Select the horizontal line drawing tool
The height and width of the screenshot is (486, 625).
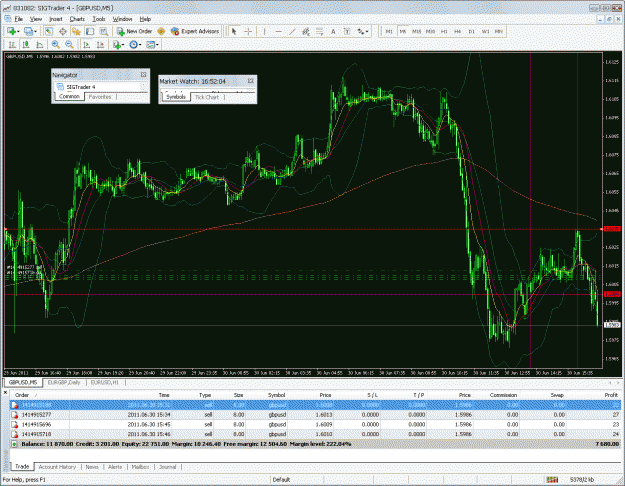tap(278, 31)
